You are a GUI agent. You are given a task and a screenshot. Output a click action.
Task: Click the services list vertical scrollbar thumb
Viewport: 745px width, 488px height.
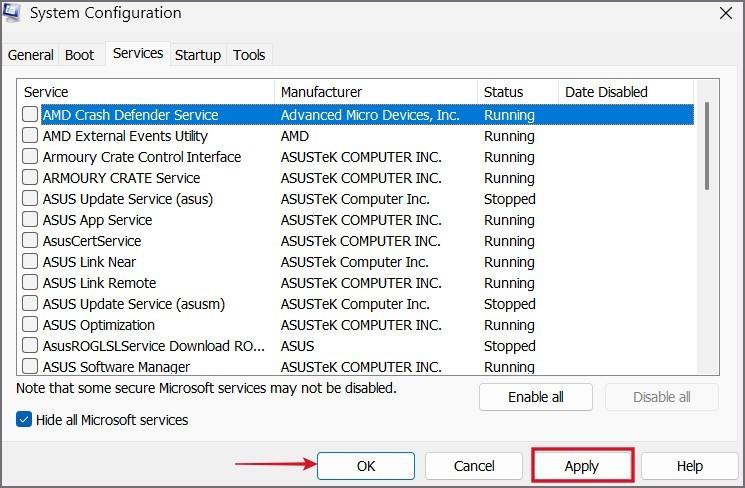(x=707, y=146)
